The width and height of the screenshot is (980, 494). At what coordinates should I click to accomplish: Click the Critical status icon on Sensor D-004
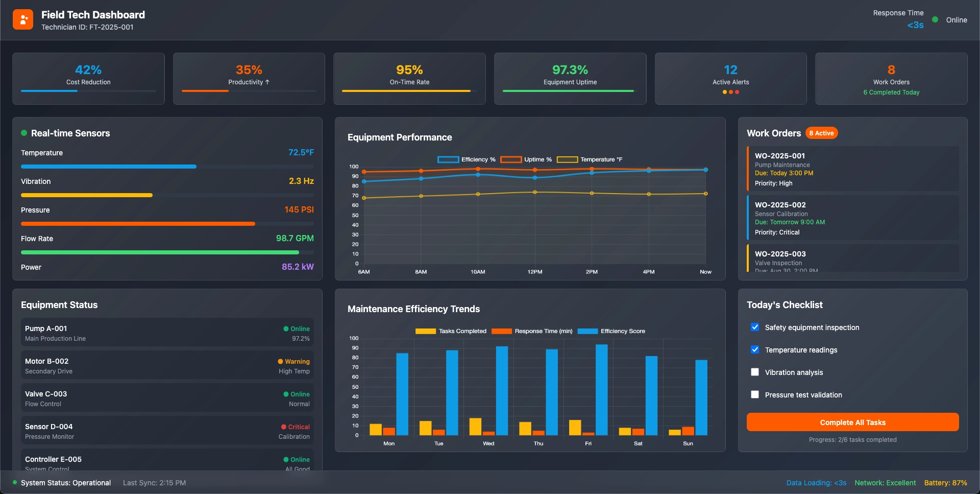click(285, 427)
